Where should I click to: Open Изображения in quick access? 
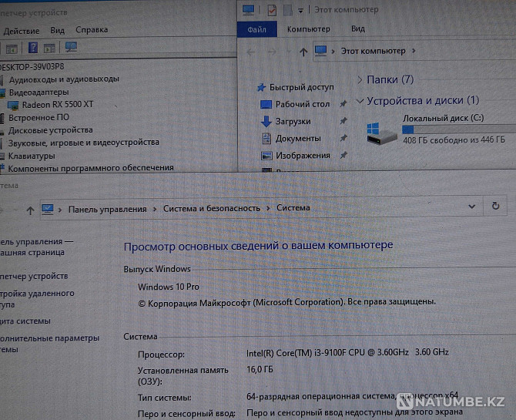[303, 156]
